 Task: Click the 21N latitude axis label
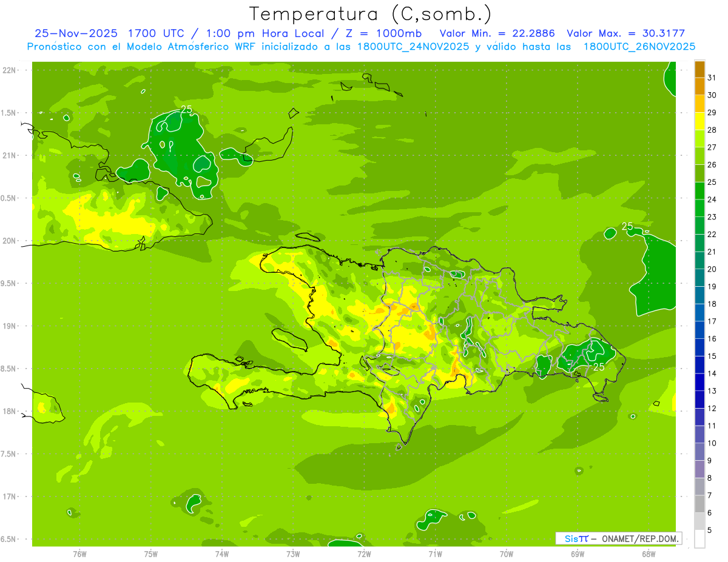[8, 156]
